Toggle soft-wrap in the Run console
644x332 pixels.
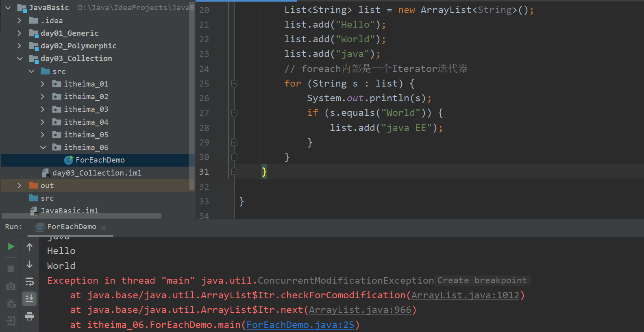pyautogui.click(x=29, y=282)
